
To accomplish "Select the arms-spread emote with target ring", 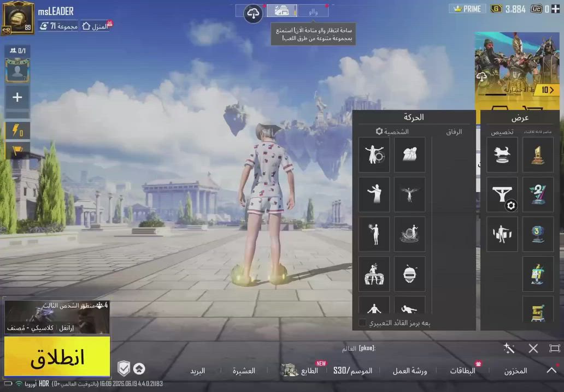I will (x=374, y=155).
